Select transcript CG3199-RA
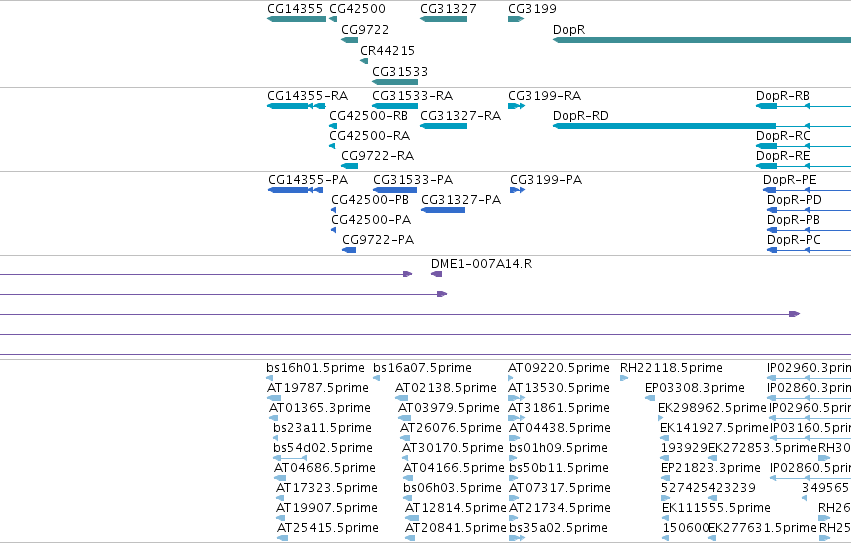Screen dimensions: 851x543 tap(517, 106)
